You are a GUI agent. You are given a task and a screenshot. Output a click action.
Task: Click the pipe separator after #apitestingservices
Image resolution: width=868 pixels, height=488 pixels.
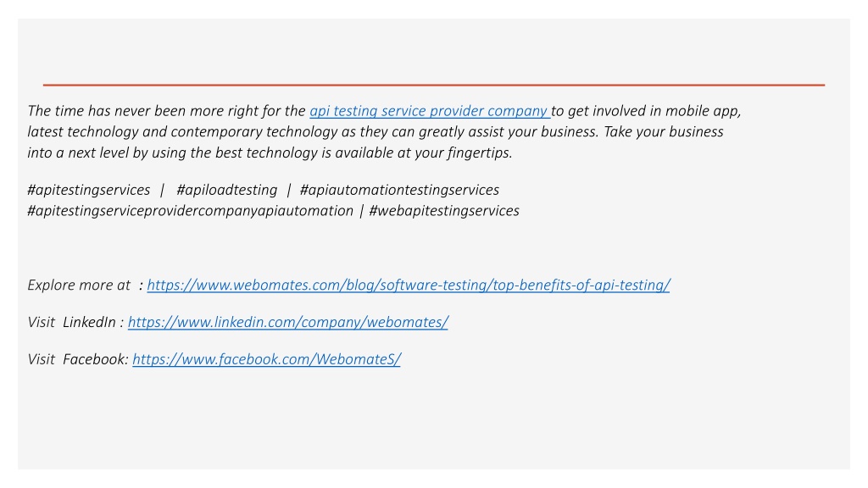pyautogui.click(x=162, y=191)
